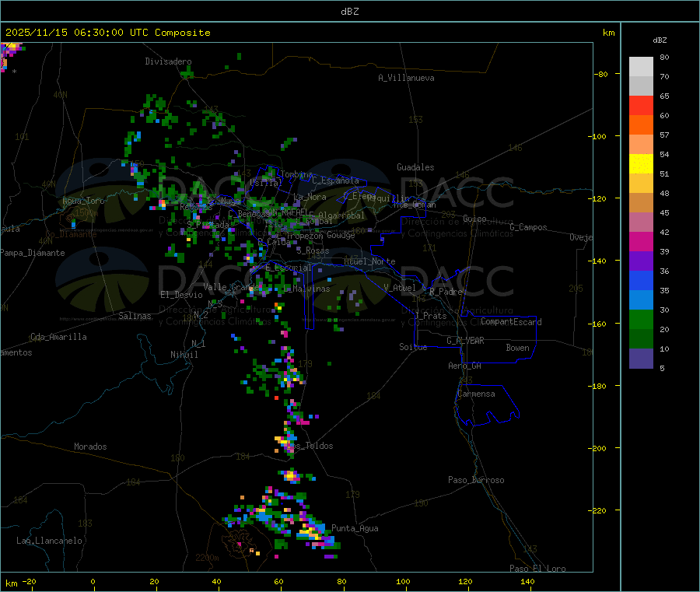Click the Soitue location label
This screenshot has width=700, height=592.
click(413, 347)
